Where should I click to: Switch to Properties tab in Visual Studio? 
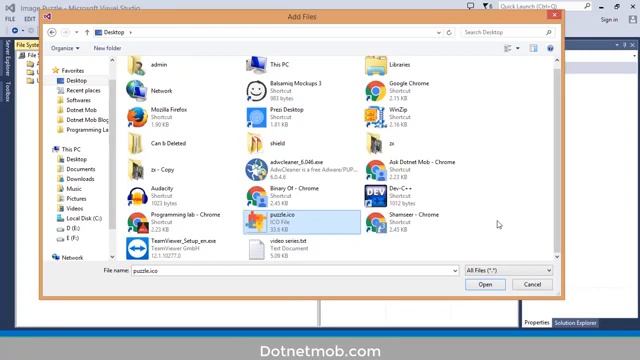[x=537, y=323]
